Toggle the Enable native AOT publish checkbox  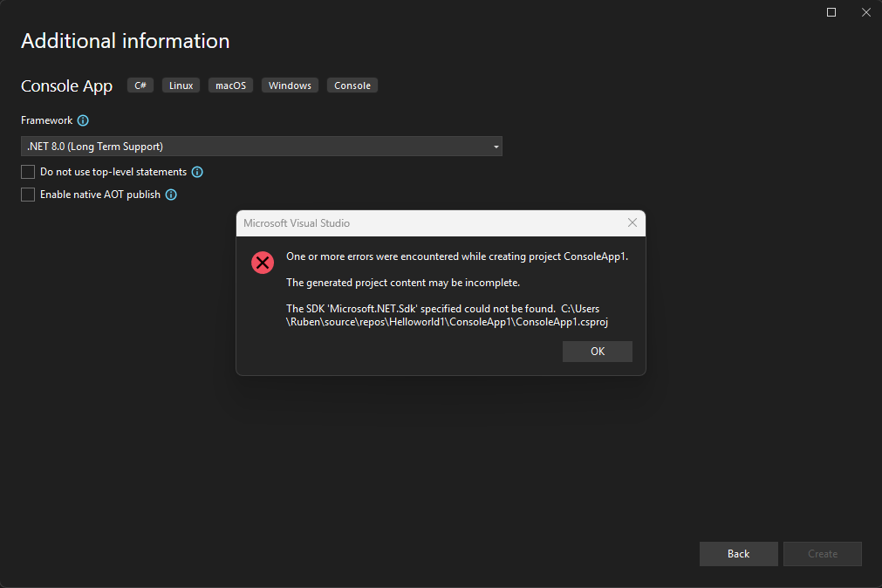[x=28, y=195]
